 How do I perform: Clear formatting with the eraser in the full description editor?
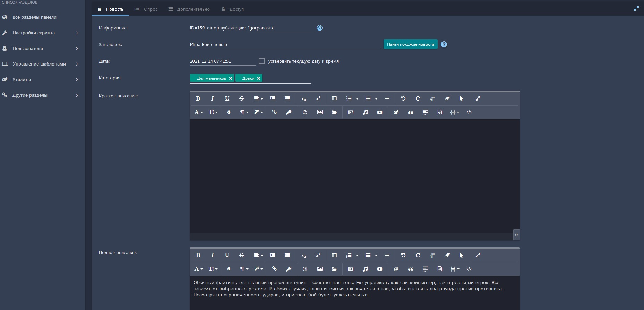click(x=447, y=255)
